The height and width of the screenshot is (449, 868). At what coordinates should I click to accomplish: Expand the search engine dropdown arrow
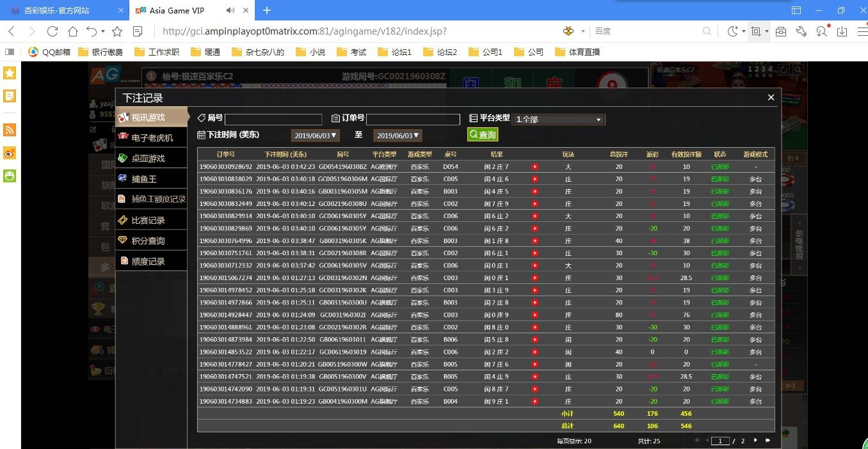[583, 31]
